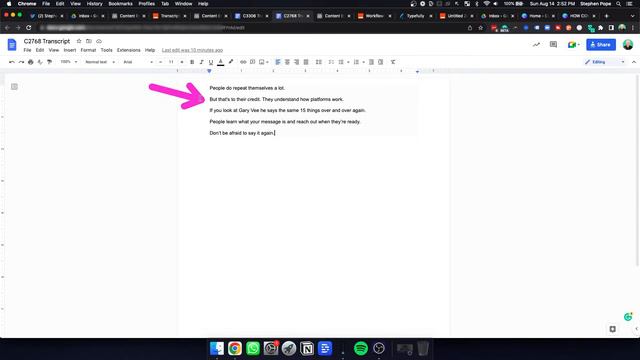Center align the text
Screen dimensions: 640x360
287,62
